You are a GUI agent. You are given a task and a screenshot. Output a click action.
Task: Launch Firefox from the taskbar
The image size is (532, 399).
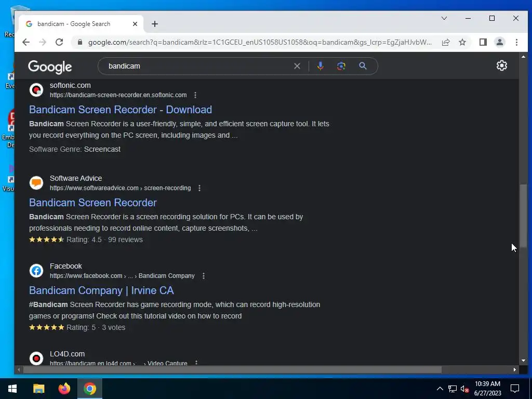tap(64, 389)
